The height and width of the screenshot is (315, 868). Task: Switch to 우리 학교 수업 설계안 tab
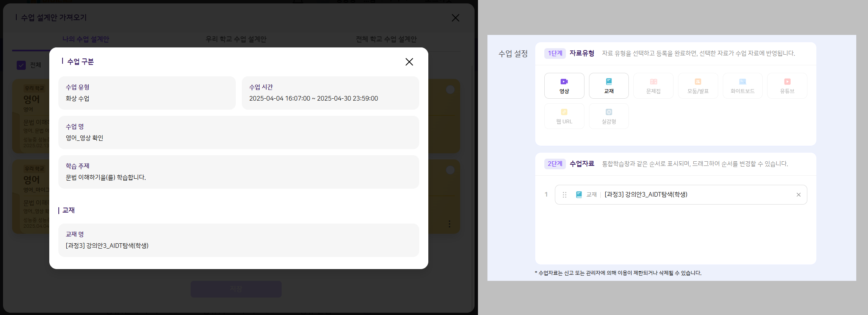(236, 39)
